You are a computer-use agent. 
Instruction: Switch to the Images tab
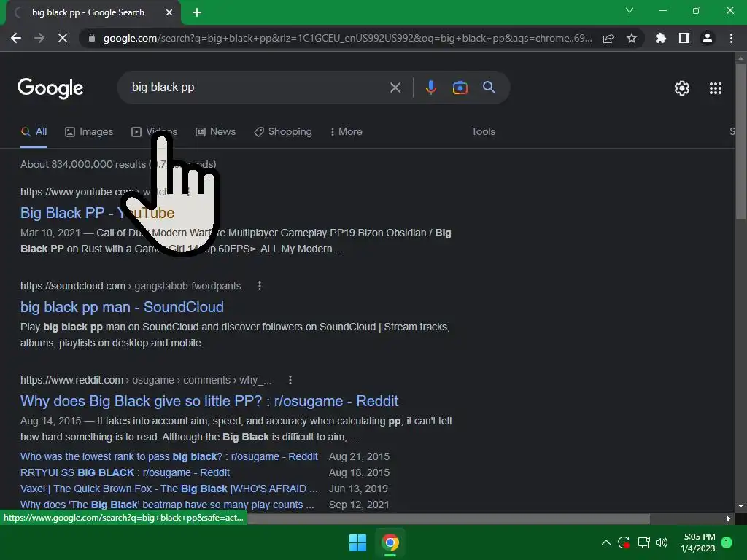click(89, 132)
